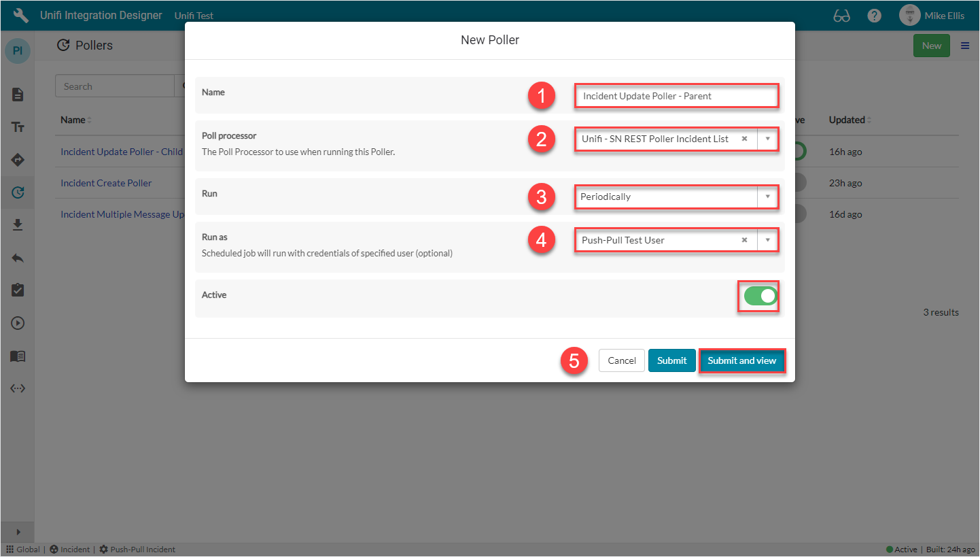The height and width of the screenshot is (557, 980).
Task: Open the document page icon in the sidebar
Action: point(17,95)
